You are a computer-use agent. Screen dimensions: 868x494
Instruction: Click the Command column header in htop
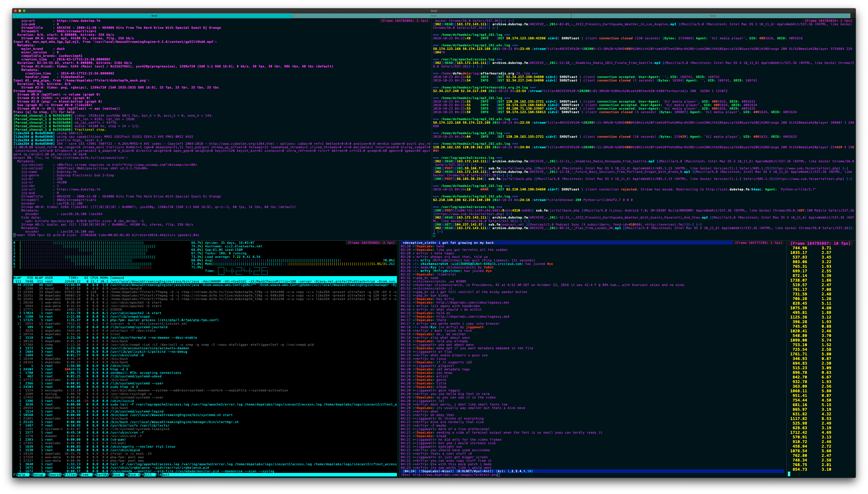[117, 278]
